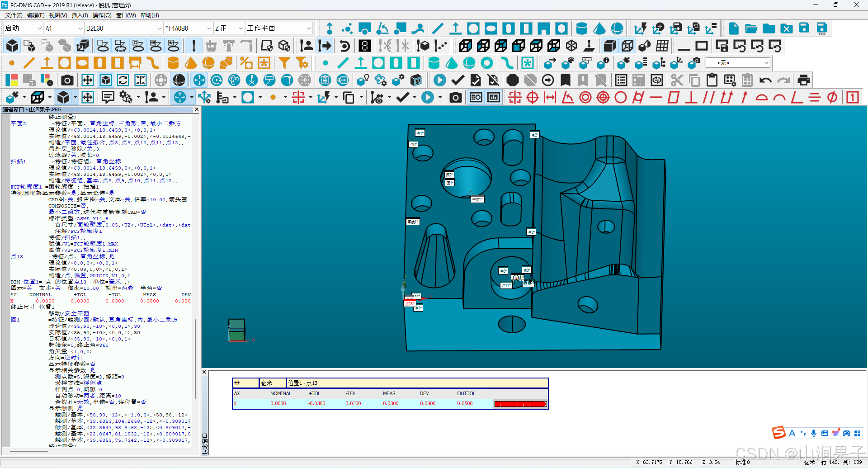Click the Print icon
Viewport: 868px width, 468px height.
click(803, 80)
